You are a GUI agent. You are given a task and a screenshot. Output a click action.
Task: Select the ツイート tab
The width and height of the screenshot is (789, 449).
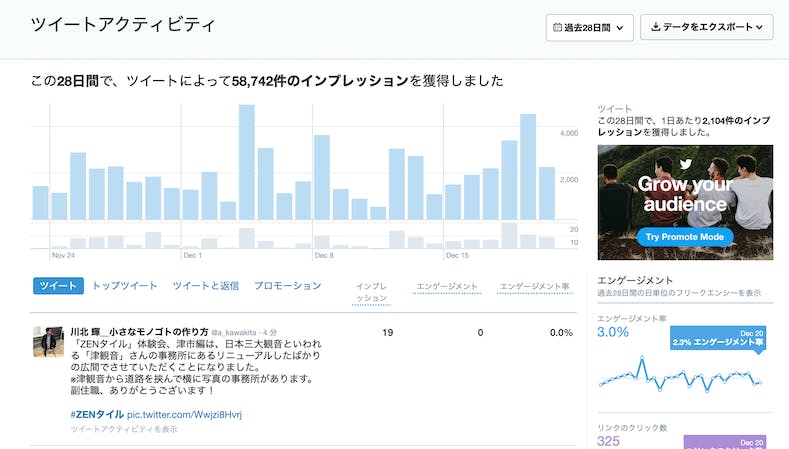(x=58, y=286)
